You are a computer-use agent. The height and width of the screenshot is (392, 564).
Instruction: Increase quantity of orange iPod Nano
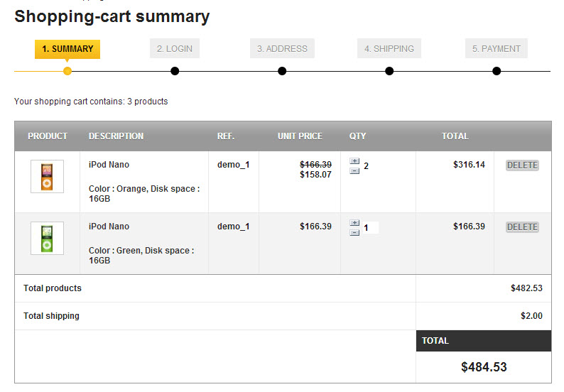354,161
